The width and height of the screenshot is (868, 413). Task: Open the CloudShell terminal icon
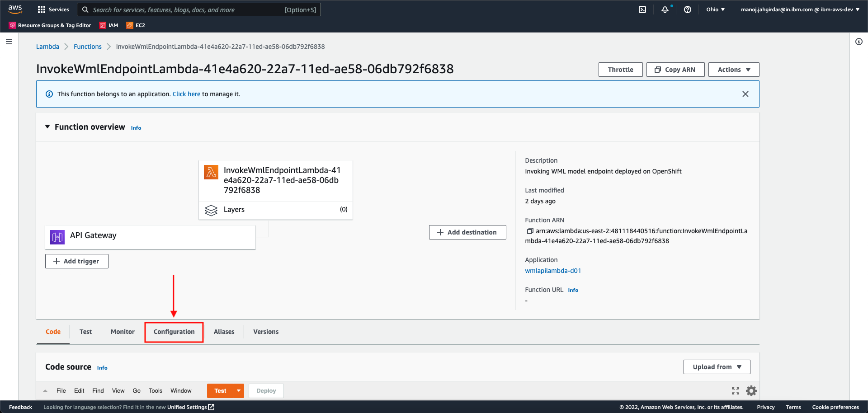[642, 9]
